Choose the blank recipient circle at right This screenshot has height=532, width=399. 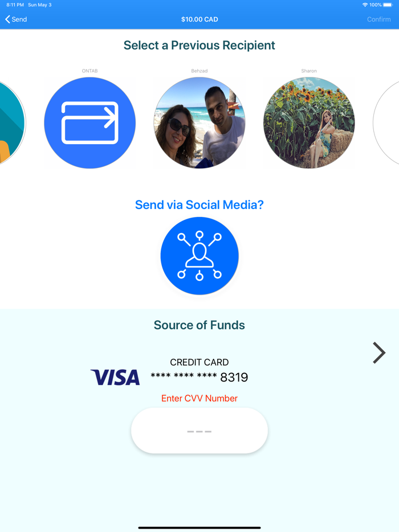coord(386,123)
